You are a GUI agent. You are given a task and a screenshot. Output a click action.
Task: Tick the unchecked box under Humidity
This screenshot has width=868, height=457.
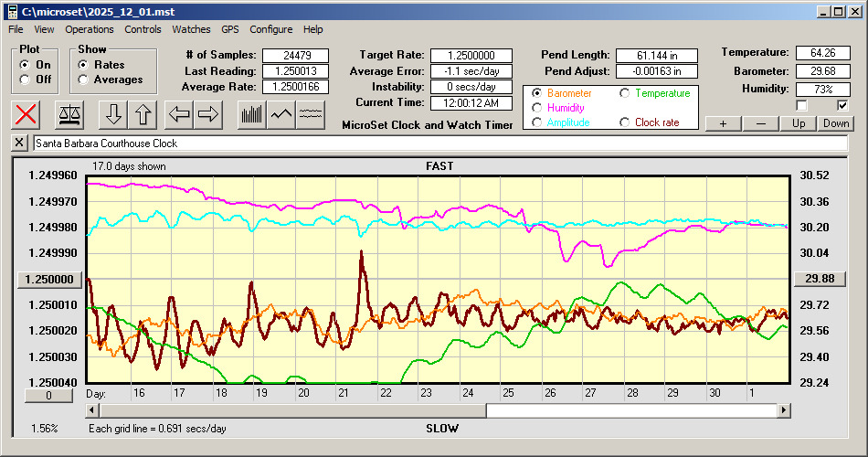(x=802, y=106)
